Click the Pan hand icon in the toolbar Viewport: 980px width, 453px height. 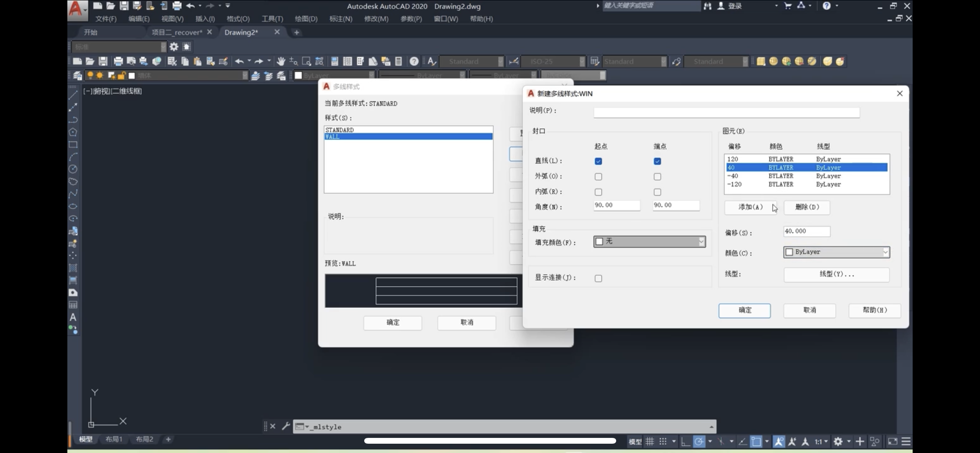(281, 61)
